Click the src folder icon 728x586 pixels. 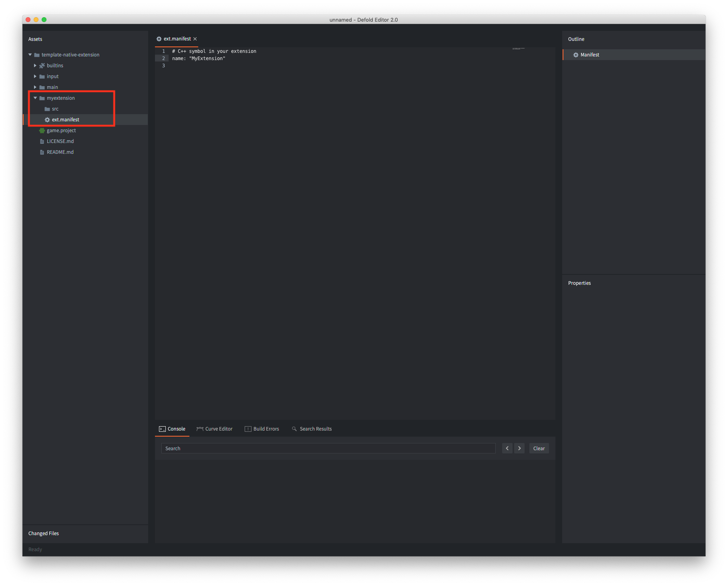click(x=47, y=109)
